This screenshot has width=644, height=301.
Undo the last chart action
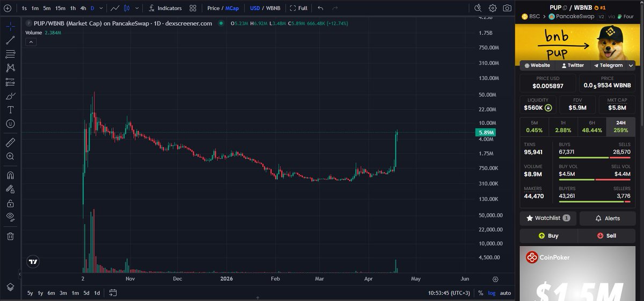point(320,8)
